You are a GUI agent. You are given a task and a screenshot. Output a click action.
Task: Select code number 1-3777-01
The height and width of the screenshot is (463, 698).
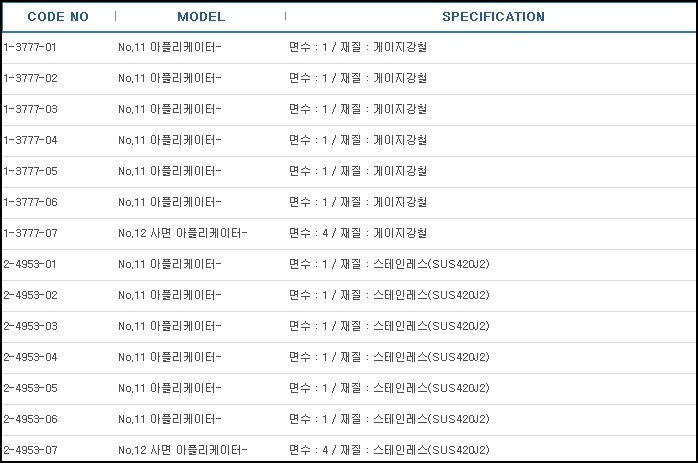[x=30, y=47]
